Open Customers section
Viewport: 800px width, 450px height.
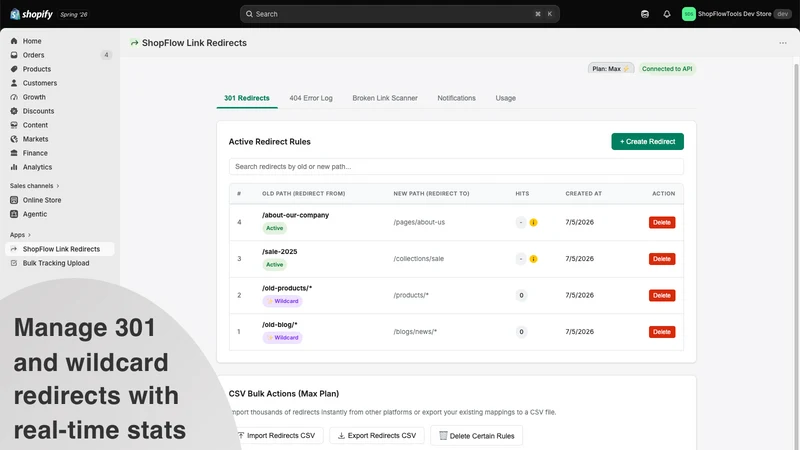click(x=40, y=83)
